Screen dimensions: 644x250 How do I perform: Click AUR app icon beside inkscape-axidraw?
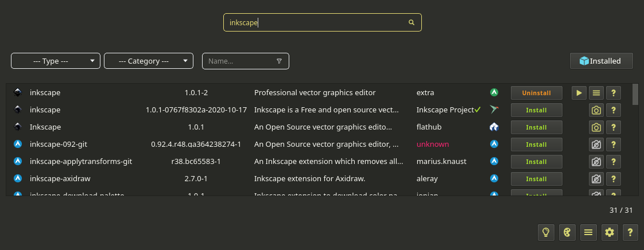[x=18, y=178]
